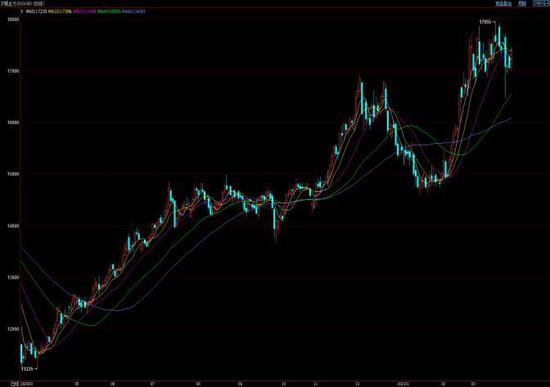550x387 pixels.
Task: Click the 12000 price axis label
Action: click(13, 329)
